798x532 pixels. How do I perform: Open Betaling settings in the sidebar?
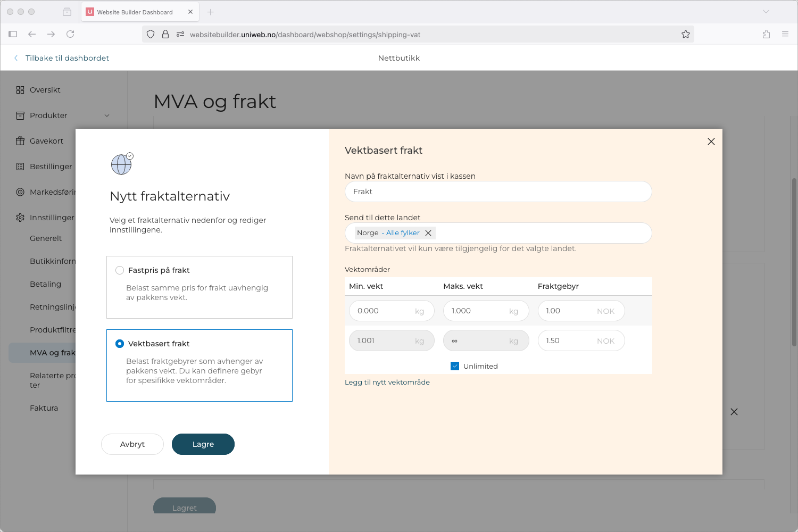coord(45,284)
